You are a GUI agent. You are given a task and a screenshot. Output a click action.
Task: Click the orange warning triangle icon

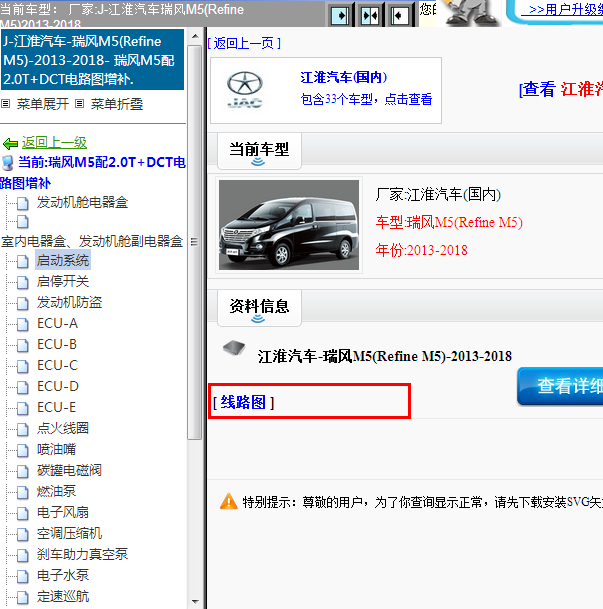(229, 501)
